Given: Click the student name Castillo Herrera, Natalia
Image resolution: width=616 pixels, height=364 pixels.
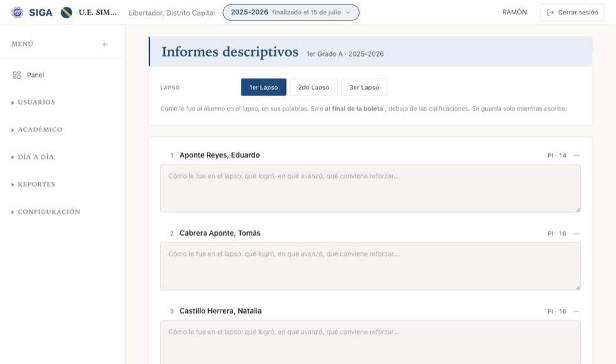Looking at the screenshot, I should [221, 311].
